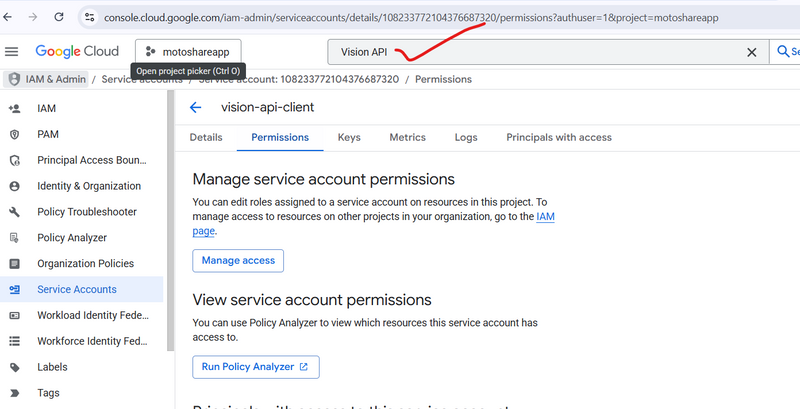Open the hamburger navigation menu
The image size is (800, 409).
[12, 52]
